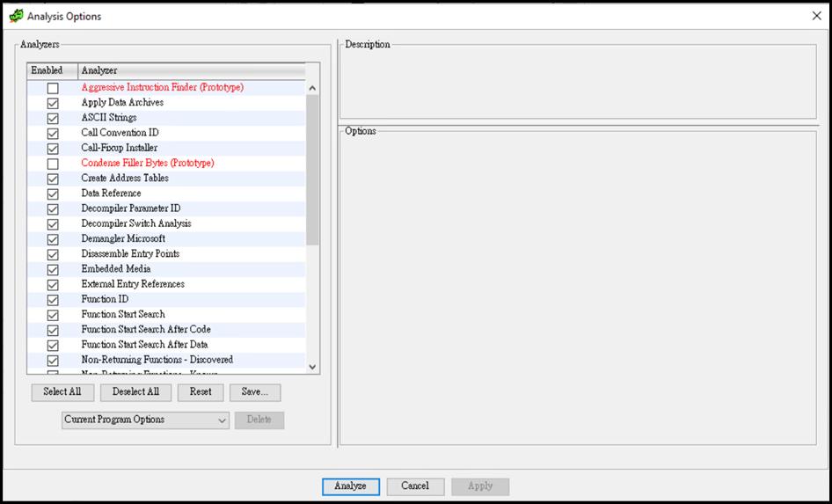Screen dimensions: 832x504
Task: Toggle Decompiler Switch Analysis checkbox
Action: coord(53,224)
